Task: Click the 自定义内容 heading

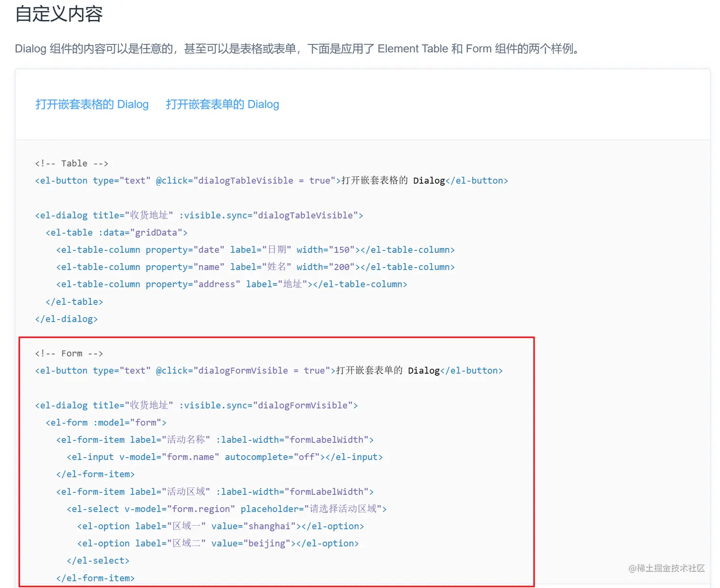Action: (x=59, y=14)
